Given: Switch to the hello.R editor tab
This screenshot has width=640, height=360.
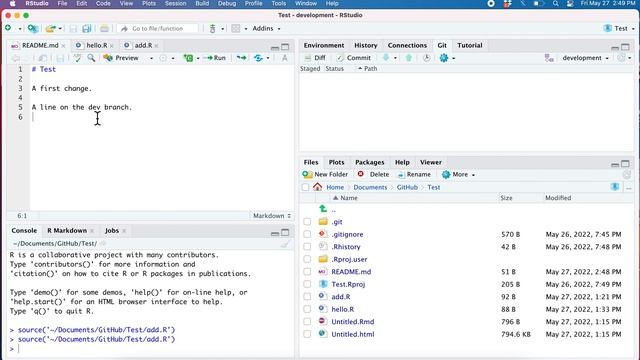Looking at the screenshot, I should coord(97,45).
